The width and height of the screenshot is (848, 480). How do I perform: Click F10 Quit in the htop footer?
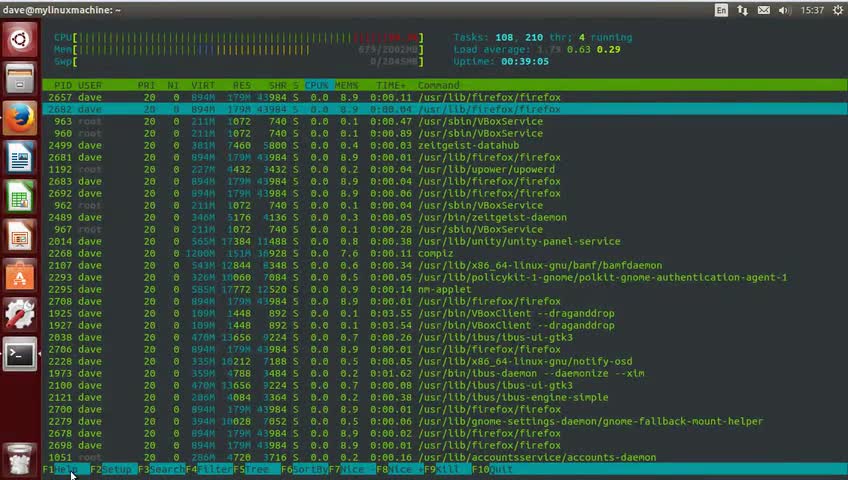coord(492,469)
